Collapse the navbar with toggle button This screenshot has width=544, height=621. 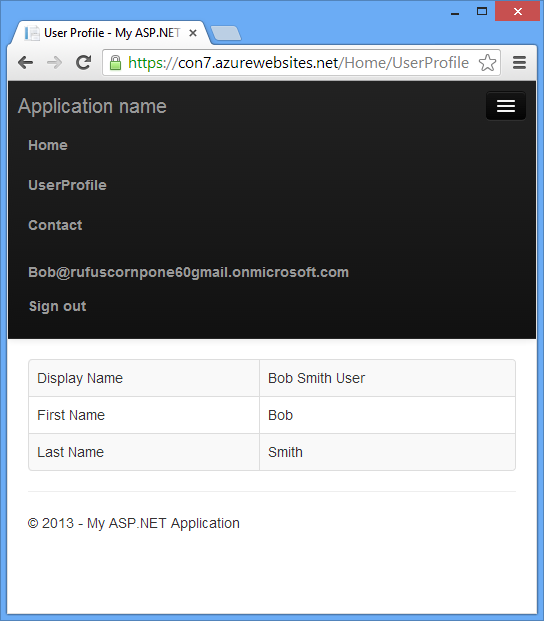[x=506, y=106]
